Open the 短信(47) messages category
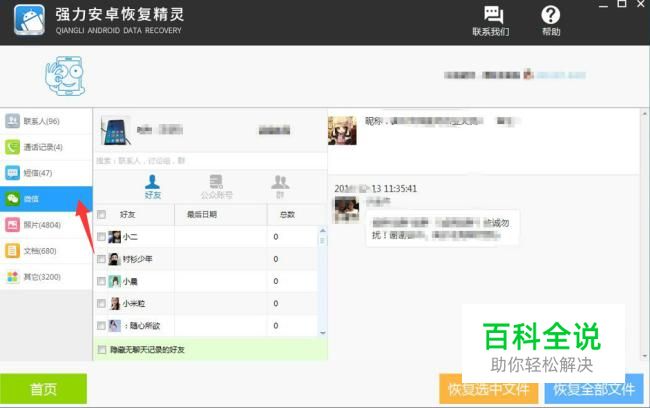Viewport: 650px width, 408px height. (46, 173)
